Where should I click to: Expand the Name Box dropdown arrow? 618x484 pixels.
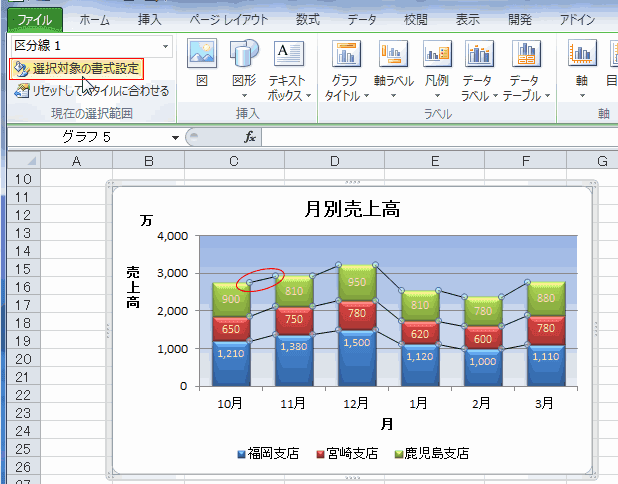(x=175, y=137)
